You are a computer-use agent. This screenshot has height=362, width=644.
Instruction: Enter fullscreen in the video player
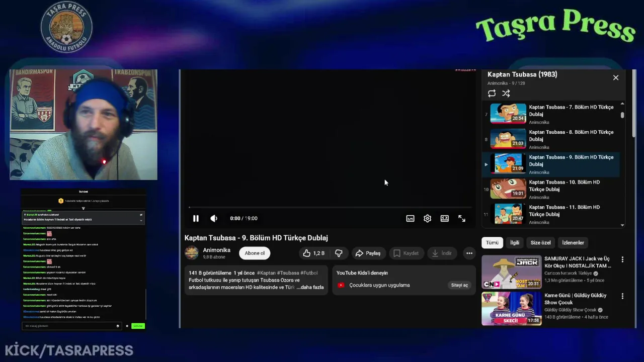(x=461, y=218)
